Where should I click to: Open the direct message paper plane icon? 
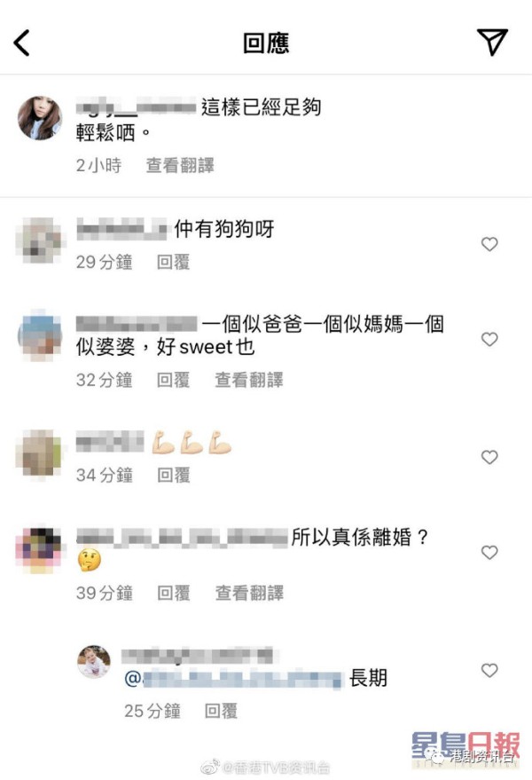(492, 42)
